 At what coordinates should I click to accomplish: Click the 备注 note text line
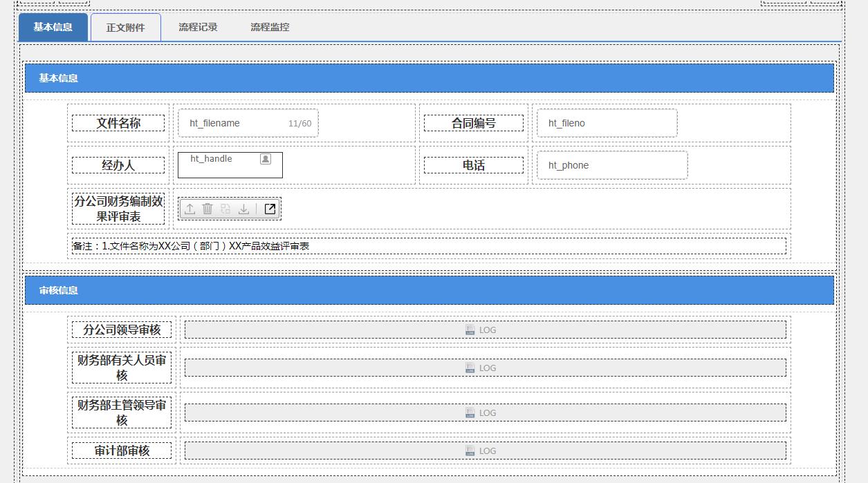point(429,246)
